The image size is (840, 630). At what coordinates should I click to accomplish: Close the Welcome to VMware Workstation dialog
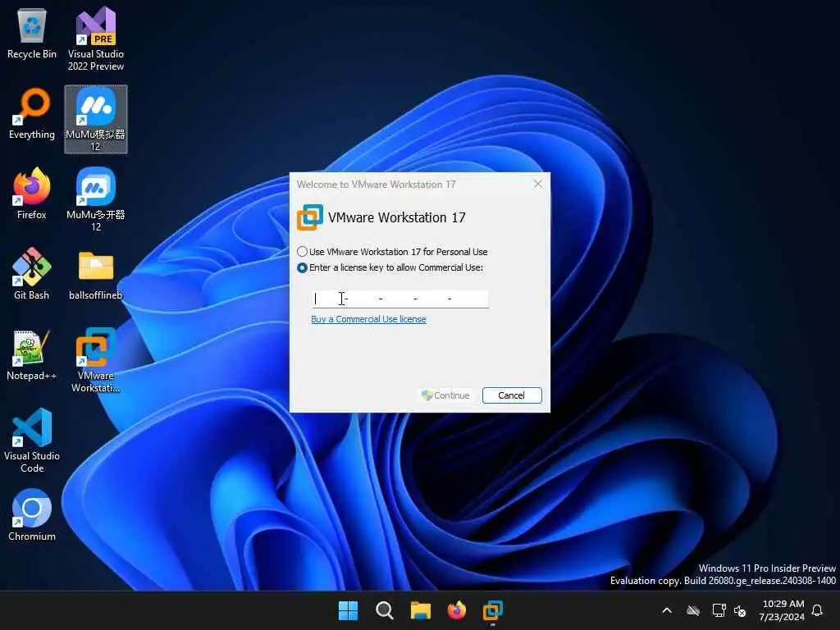[538, 185]
